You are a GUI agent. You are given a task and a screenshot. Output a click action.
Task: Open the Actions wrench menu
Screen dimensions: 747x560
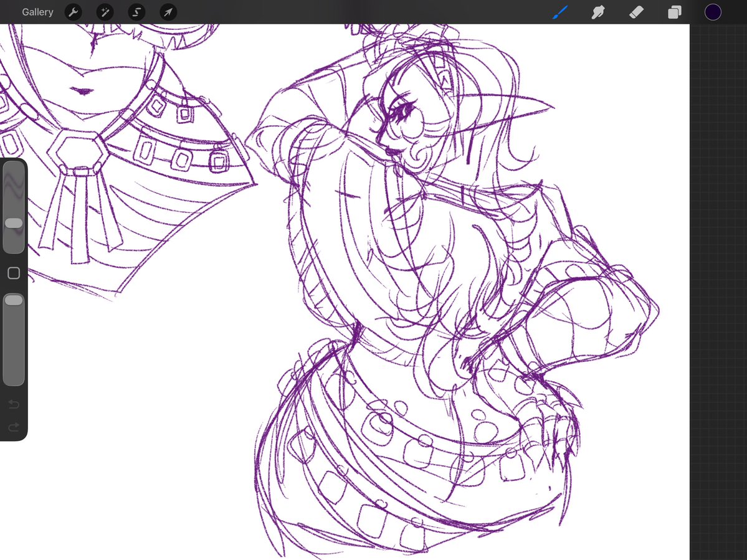73,12
